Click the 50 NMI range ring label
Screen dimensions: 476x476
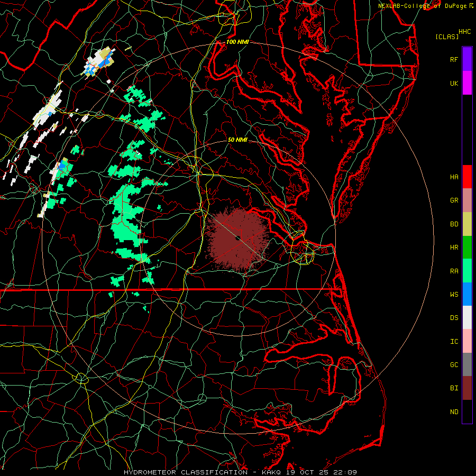pos(237,140)
